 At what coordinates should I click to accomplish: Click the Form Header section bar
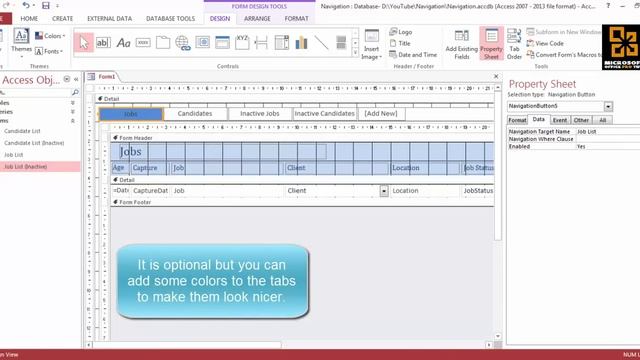click(302, 138)
